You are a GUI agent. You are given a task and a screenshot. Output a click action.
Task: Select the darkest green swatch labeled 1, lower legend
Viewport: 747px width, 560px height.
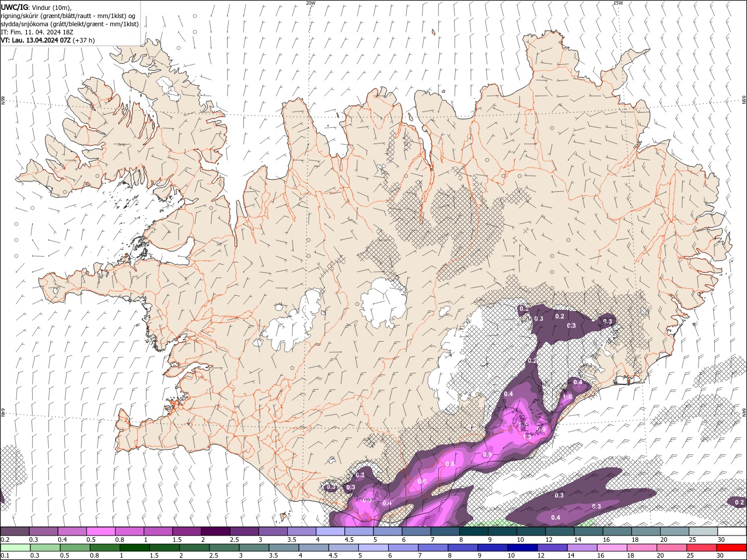coord(134,548)
